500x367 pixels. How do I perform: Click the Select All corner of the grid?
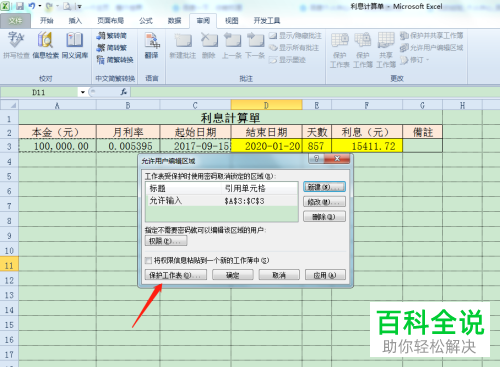click(x=9, y=105)
